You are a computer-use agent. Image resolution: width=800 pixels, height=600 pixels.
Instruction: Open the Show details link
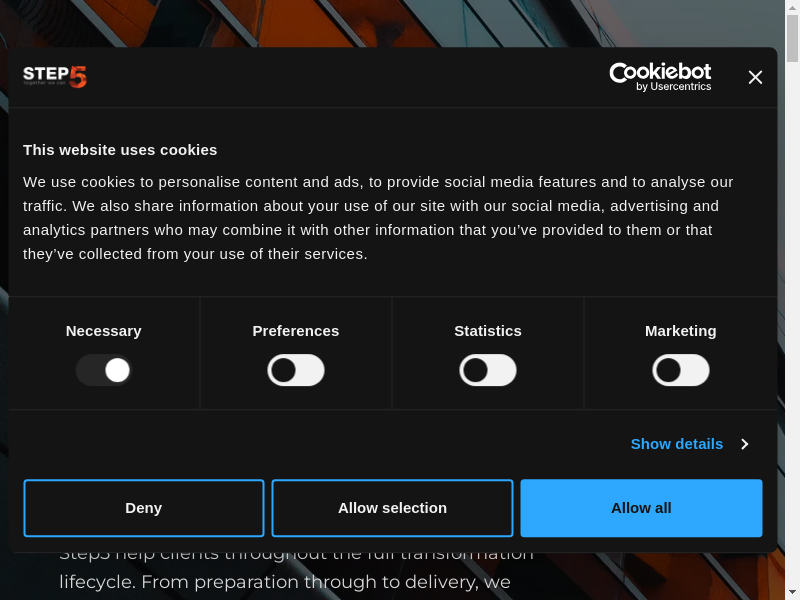[x=676, y=443]
